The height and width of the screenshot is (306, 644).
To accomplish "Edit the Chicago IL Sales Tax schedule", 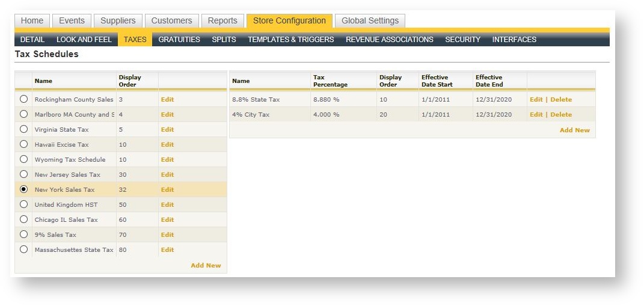I will pos(167,219).
